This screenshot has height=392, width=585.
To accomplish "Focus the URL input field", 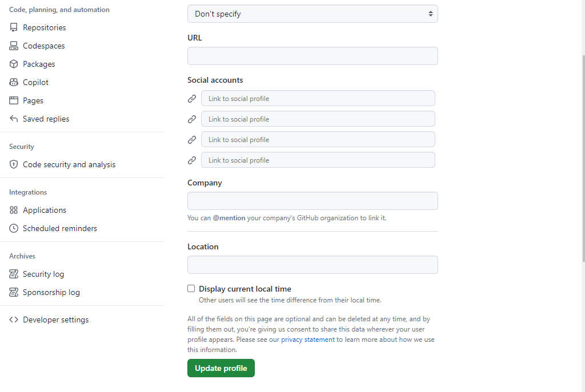I will [x=312, y=56].
